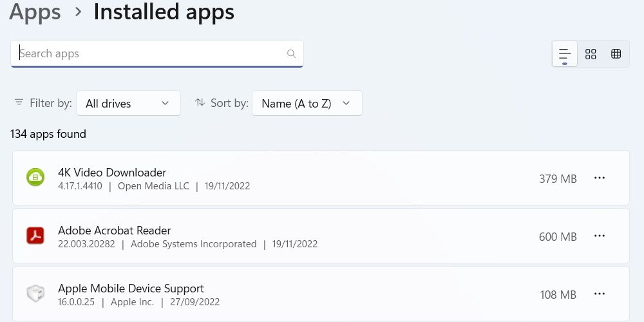Select the Apple Mobile Device Support entry name
This screenshot has height=322, width=644.
[131, 289]
